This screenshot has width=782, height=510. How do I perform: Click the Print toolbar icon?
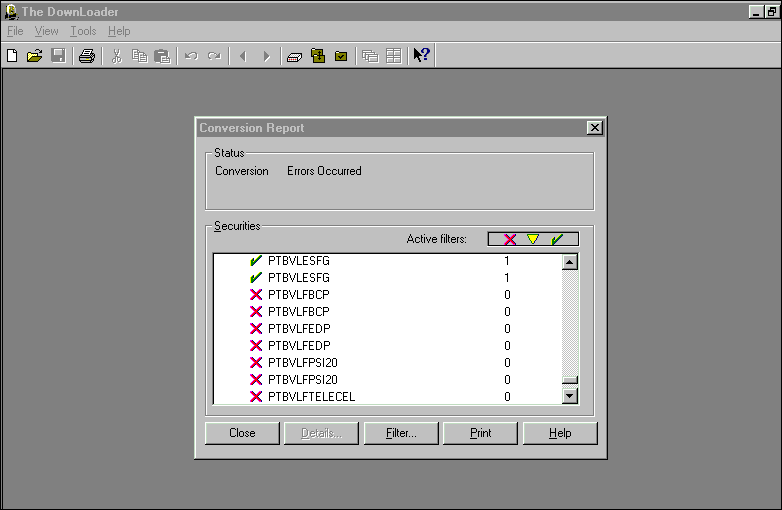pos(87,55)
